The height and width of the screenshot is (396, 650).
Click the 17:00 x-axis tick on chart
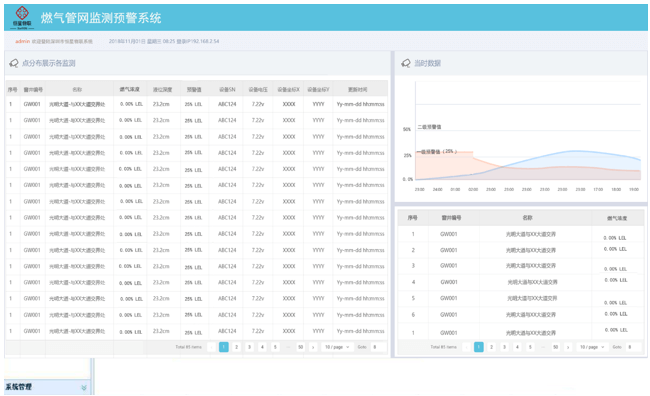coord(598,189)
